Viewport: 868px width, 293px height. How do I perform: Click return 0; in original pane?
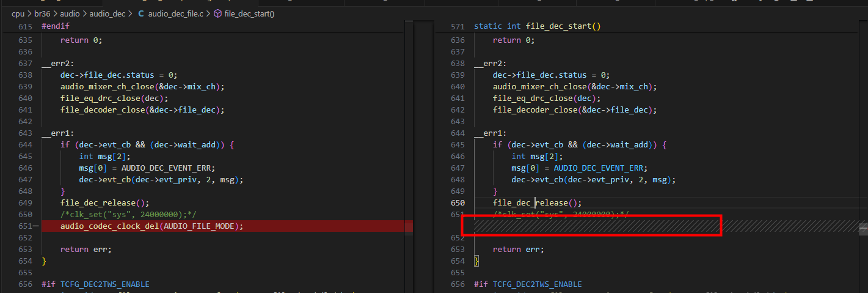coord(81,40)
